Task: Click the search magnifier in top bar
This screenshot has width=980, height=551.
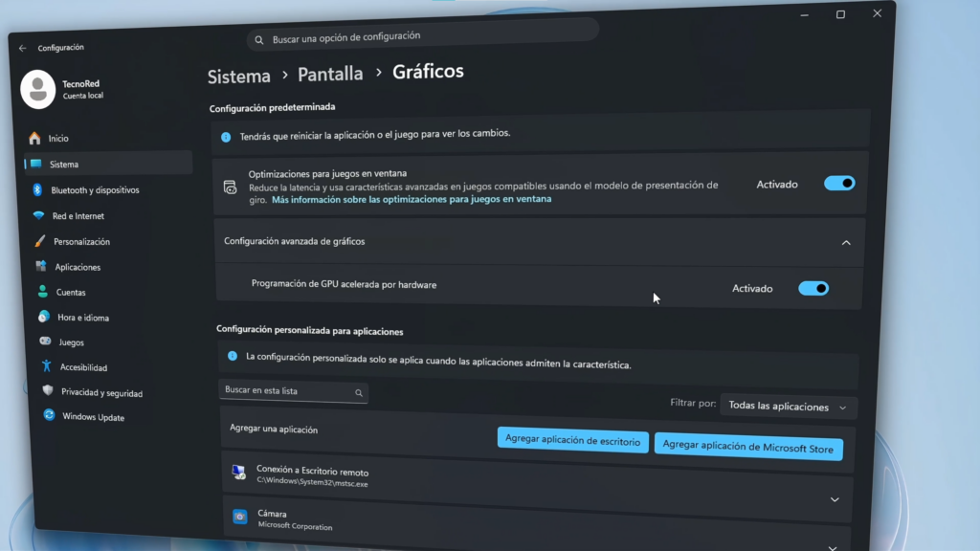Action: pyautogui.click(x=258, y=40)
